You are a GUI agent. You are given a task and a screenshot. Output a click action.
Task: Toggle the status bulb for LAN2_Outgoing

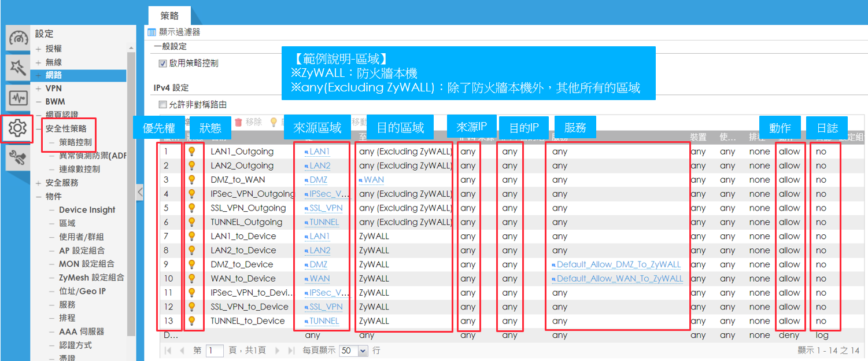pyautogui.click(x=192, y=165)
